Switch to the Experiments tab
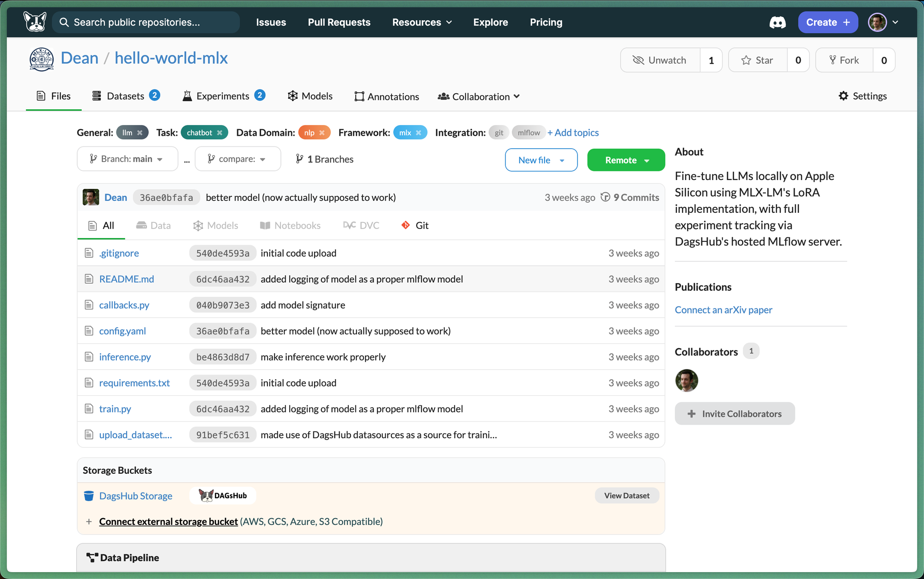The width and height of the screenshot is (924, 579). click(x=223, y=96)
